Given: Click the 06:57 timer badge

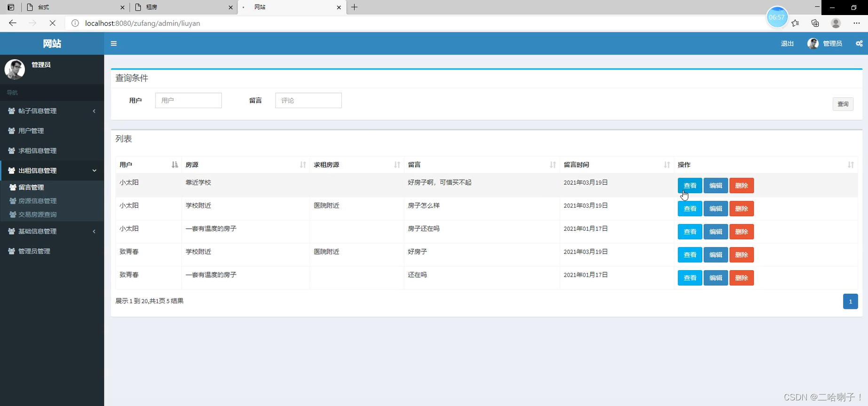Looking at the screenshot, I should [x=777, y=17].
